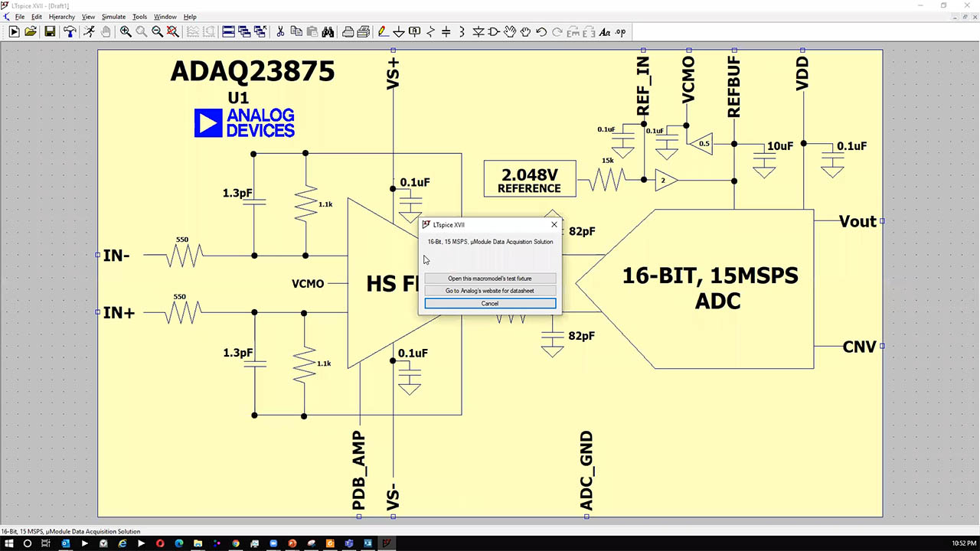The width and height of the screenshot is (980, 551).
Task: Save the schematic with the floppy icon
Action: click(x=50, y=31)
